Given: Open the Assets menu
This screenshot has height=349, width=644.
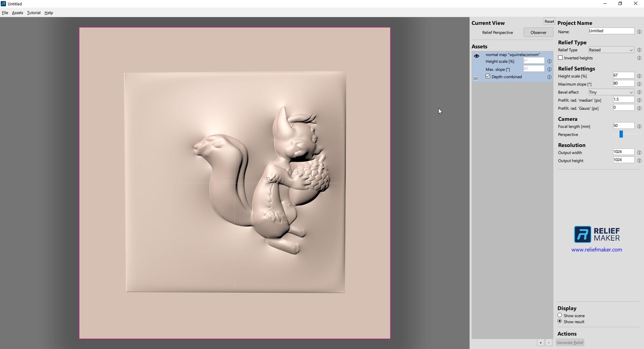Looking at the screenshot, I should [17, 13].
